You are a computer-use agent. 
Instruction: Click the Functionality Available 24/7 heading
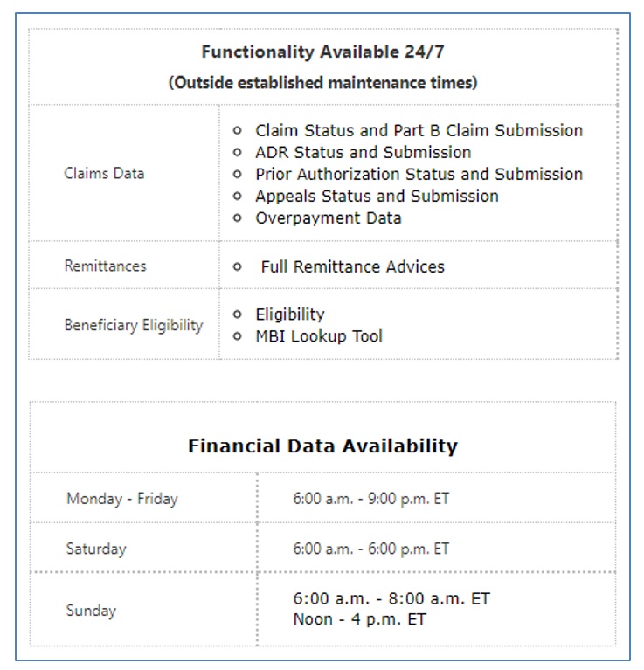[x=322, y=52]
